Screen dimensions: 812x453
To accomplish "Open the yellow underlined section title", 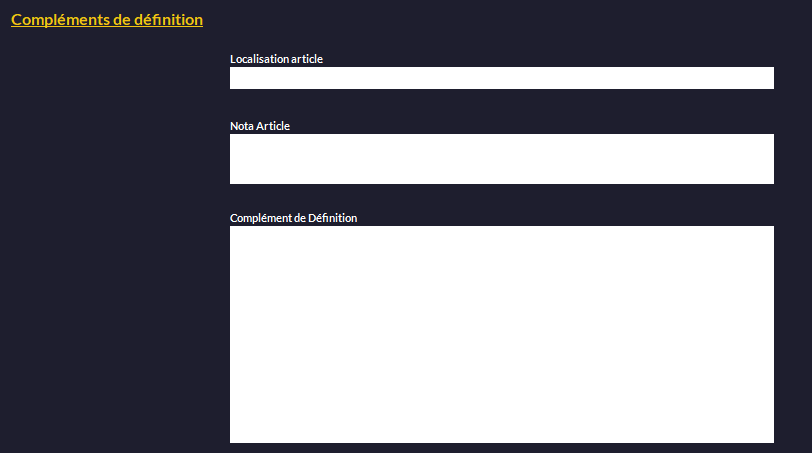I will click(107, 20).
